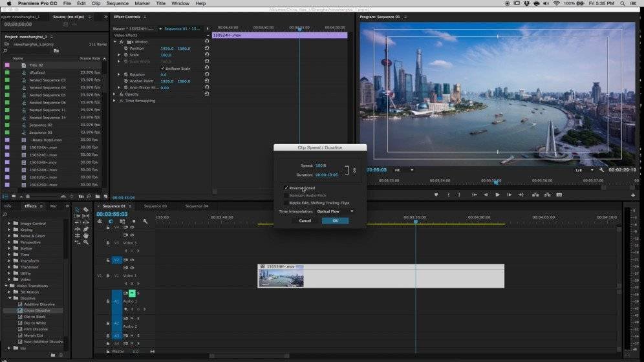Open the Sequence menu in menu bar
The image size is (644, 362).
click(117, 3)
